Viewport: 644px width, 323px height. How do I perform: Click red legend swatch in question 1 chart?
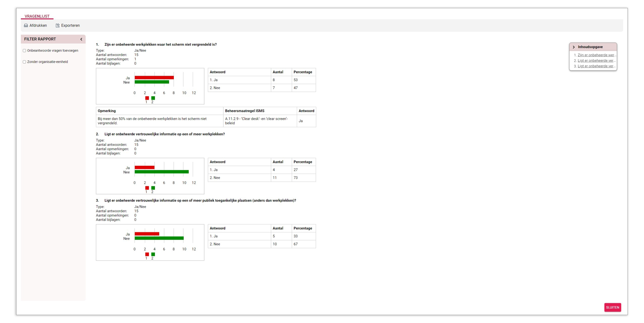coord(147,98)
